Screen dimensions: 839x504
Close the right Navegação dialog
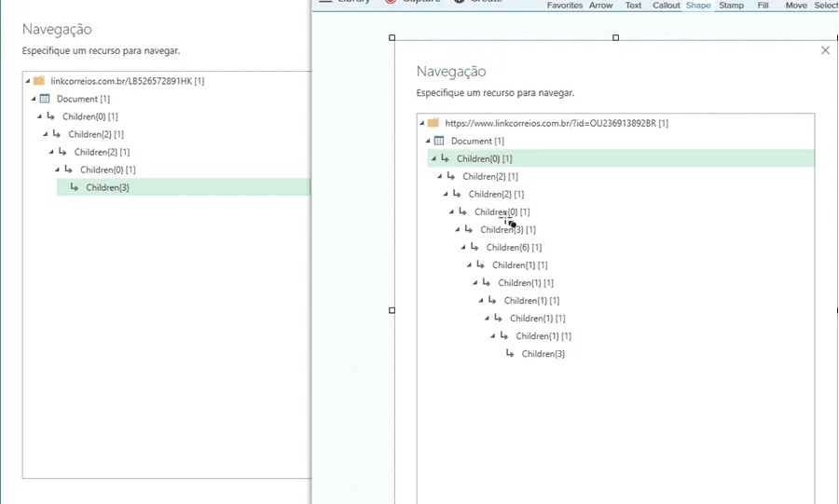(x=825, y=50)
